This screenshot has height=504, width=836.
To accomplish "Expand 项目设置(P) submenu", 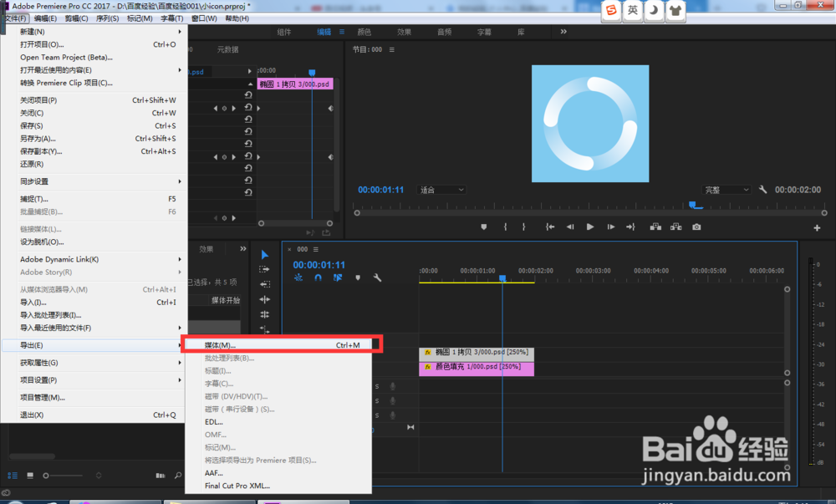I will click(94, 379).
